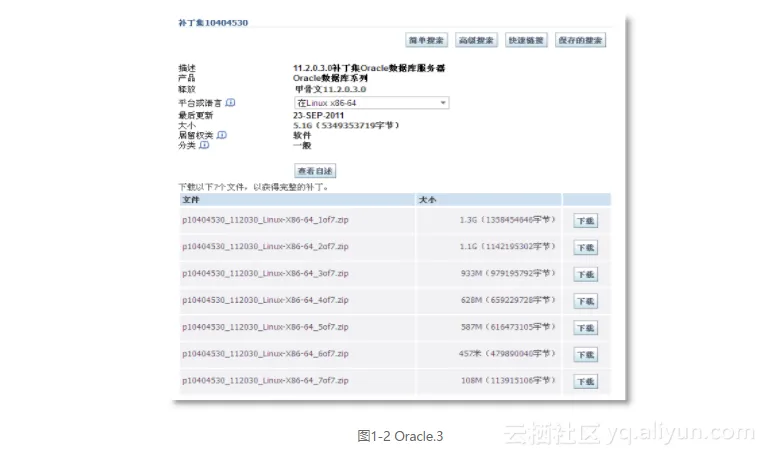
Task: Open file link p10404530_112030_Linux-X86-64_3of7.zip
Action: click(265, 273)
